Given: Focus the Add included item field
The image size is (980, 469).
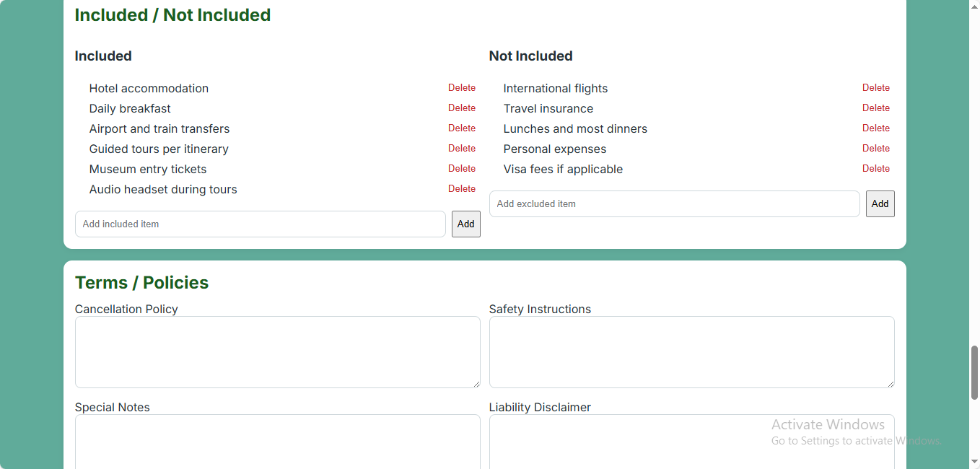Looking at the screenshot, I should click(x=260, y=224).
